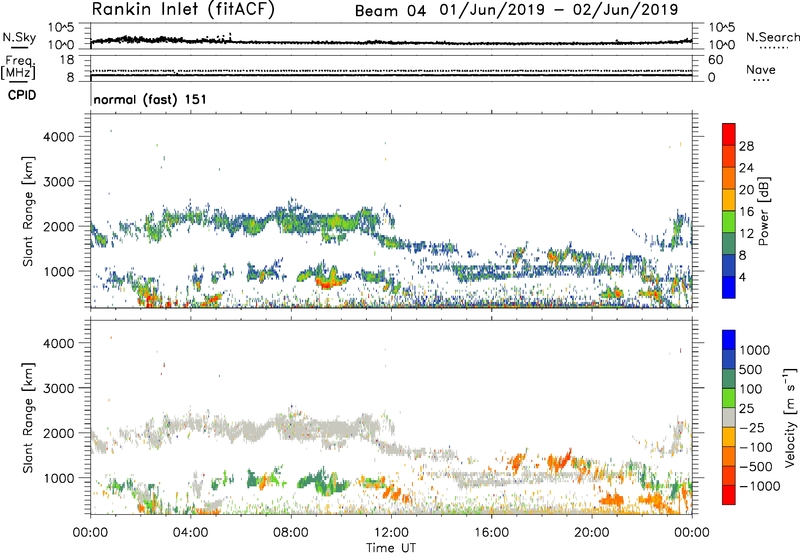Select the 'N.Sky' axis label
This screenshot has width=800, height=554.
(19, 37)
